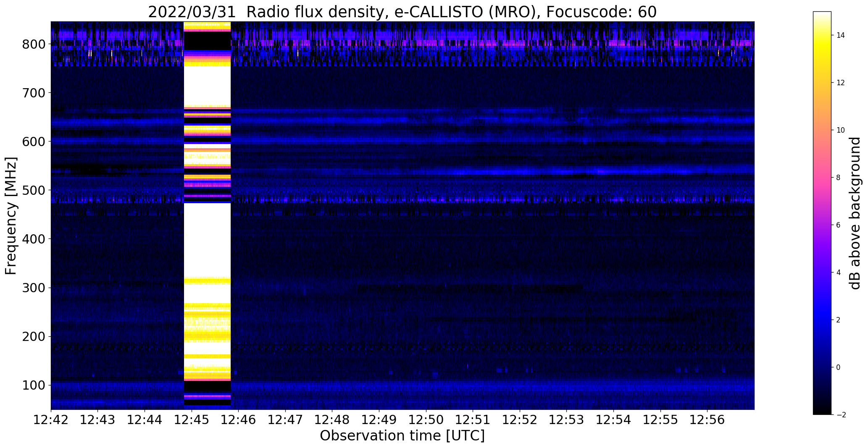Click the 600 frequency tick label
This screenshot has height=448, width=868.
click(x=33, y=141)
